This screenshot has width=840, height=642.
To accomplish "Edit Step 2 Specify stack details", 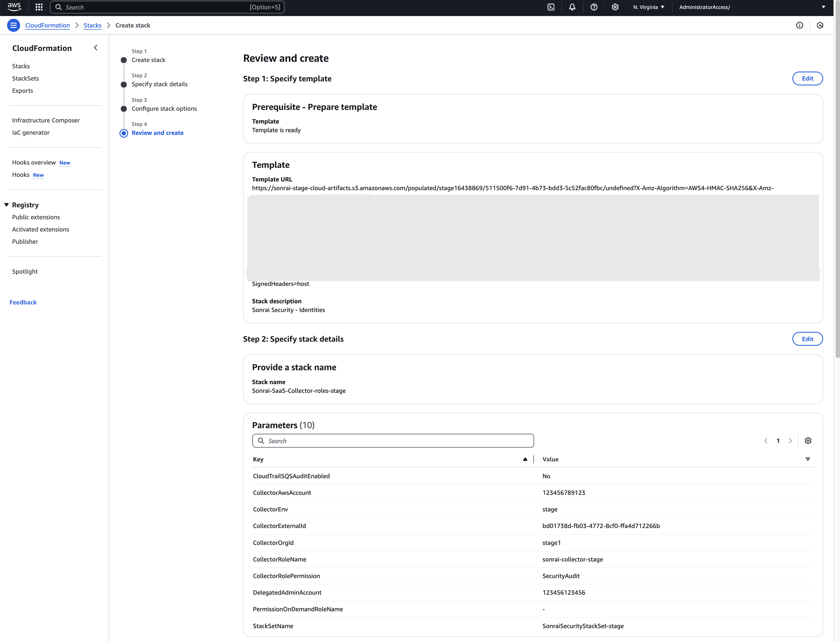I will (808, 339).
